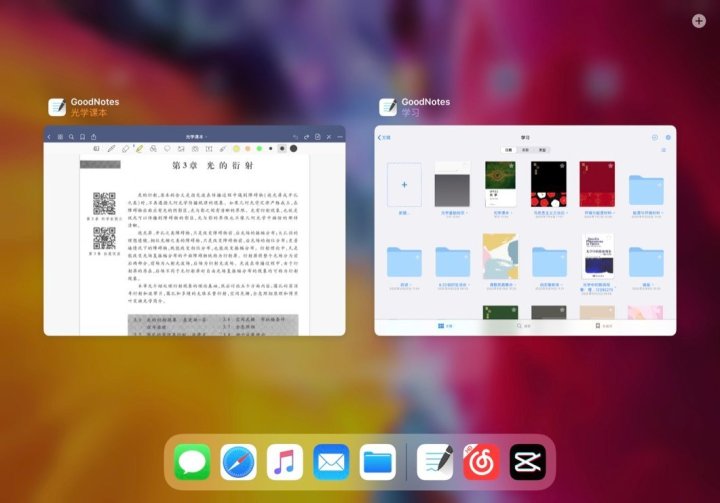The height and width of the screenshot is (503, 720).
Task: Open the black notebook with red flowers
Action: pyautogui.click(x=549, y=184)
